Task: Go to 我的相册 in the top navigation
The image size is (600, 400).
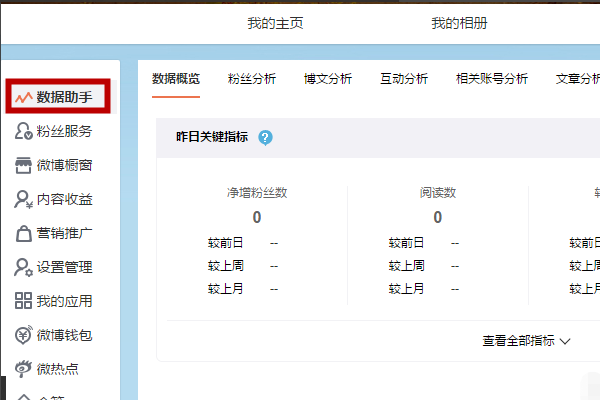Action: coord(459,23)
